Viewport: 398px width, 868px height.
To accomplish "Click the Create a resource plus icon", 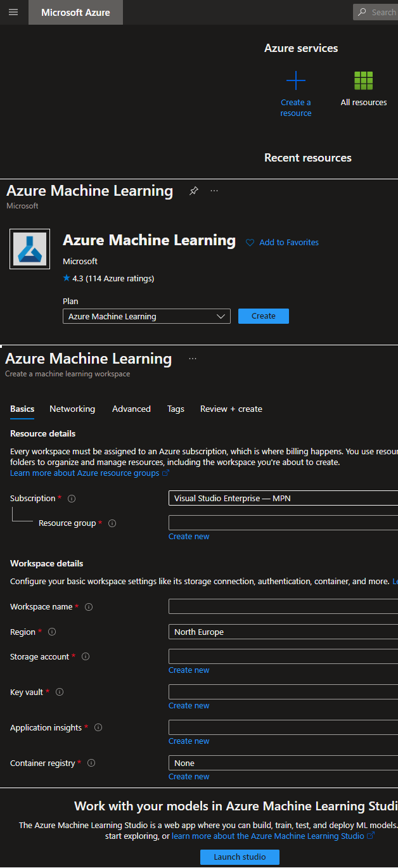I will (296, 80).
